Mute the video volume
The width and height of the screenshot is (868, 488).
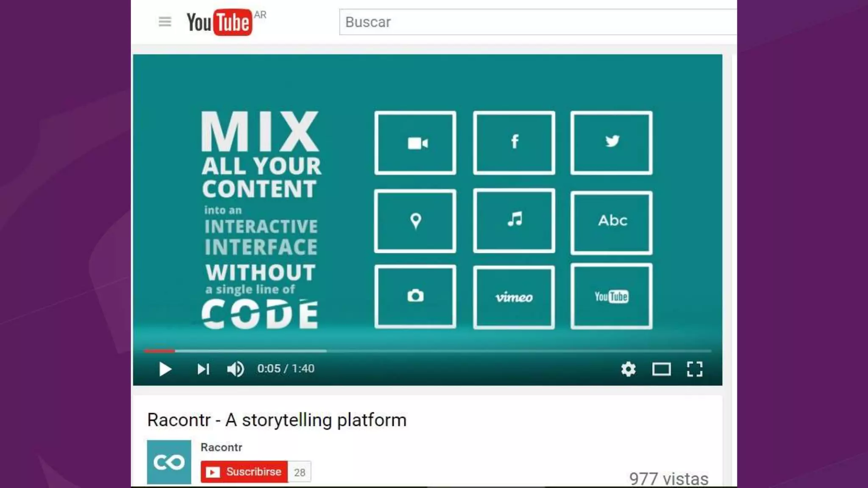(x=235, y=369)
